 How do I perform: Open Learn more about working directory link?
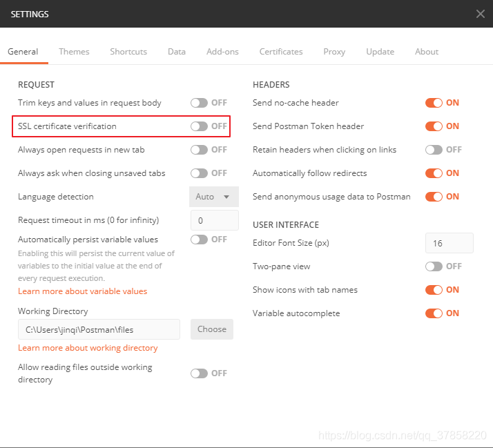pos(88,348)
